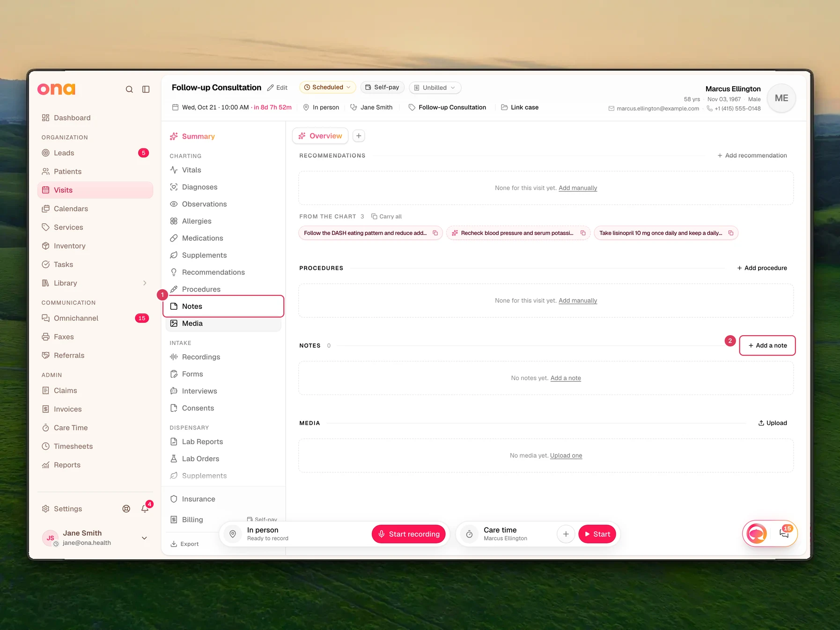Click the plus button in Care time bar
Screen dimensions: 840x630
[x=566, y=534]
